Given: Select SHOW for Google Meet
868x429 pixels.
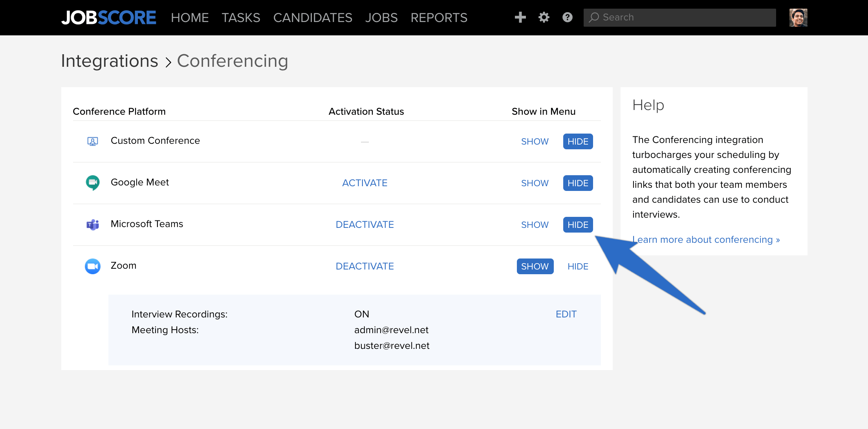Looking at the screenshot, I should (x=535, y=183).
